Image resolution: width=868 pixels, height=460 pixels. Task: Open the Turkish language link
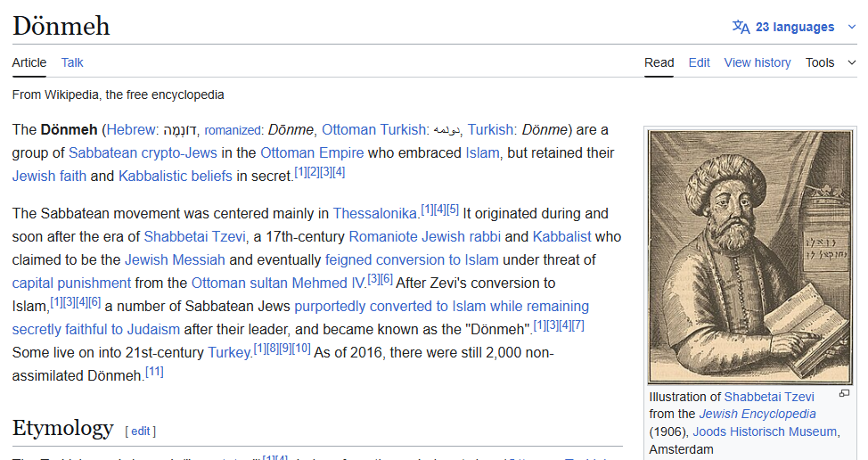click(490, 129)
